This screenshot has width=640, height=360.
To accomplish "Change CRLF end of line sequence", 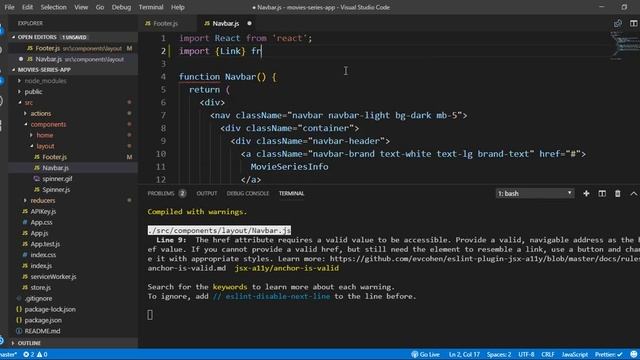I will [x=548, y=354].
